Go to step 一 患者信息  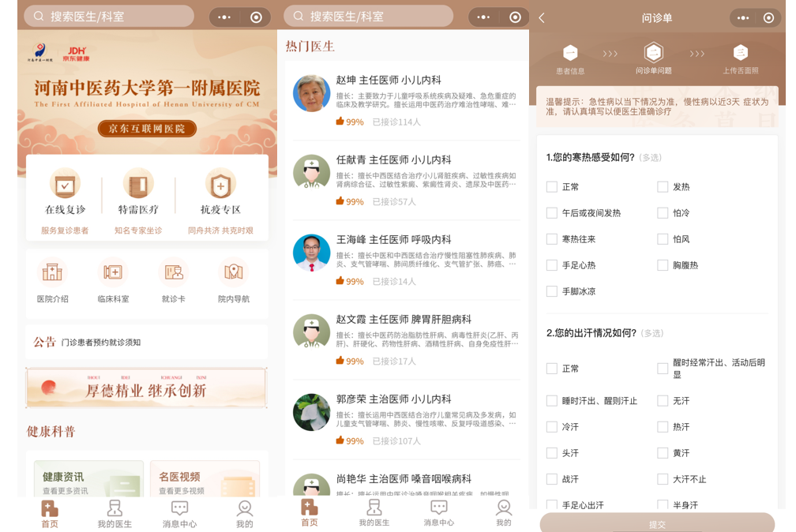pos(570,59)
